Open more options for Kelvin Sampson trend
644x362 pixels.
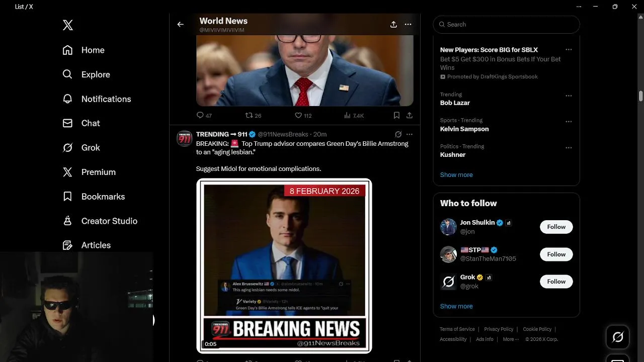569,122
